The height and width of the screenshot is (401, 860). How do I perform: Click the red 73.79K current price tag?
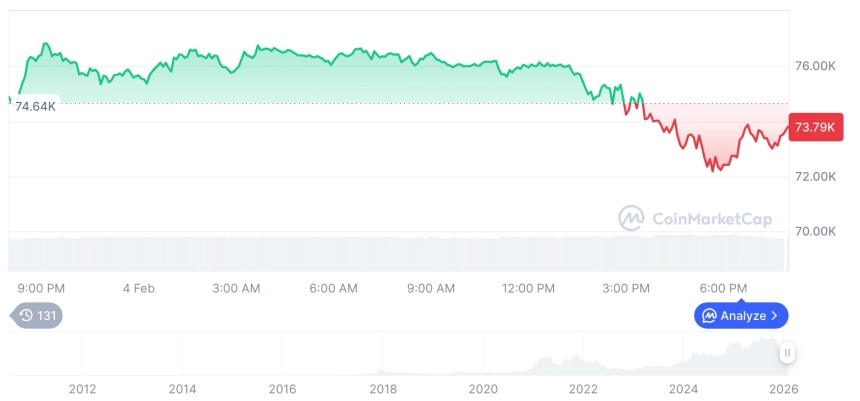click(812, 127)
